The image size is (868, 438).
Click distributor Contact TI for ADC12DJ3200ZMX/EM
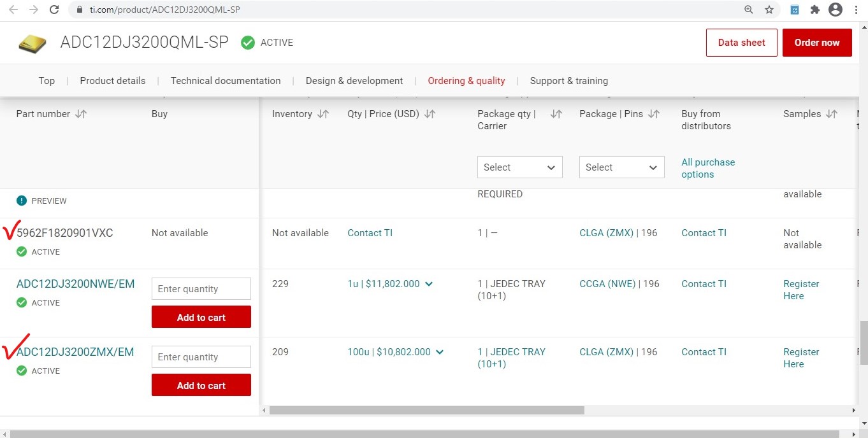pyautogui.click(x=704, y=352)
